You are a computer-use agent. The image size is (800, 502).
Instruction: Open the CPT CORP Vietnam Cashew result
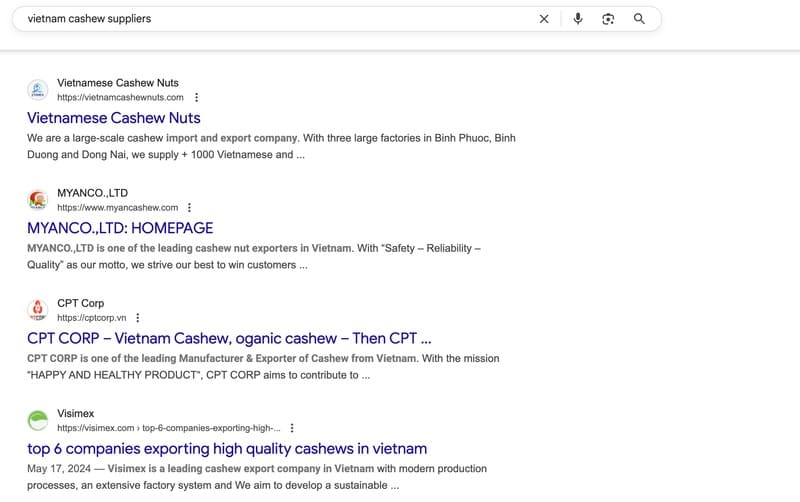pos(229,338)
